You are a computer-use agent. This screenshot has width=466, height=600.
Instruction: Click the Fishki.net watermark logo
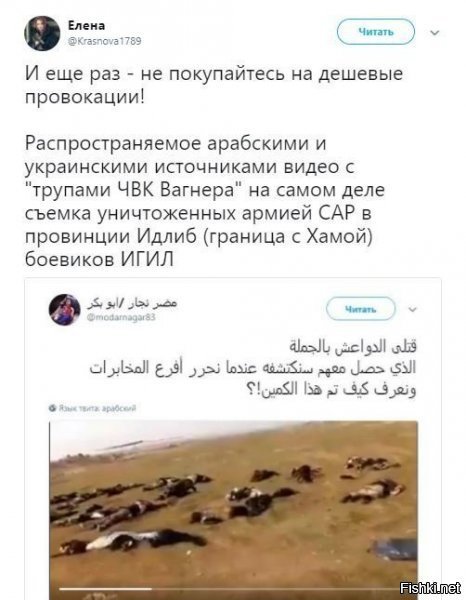pyautogui.click(x=430, y=587)
